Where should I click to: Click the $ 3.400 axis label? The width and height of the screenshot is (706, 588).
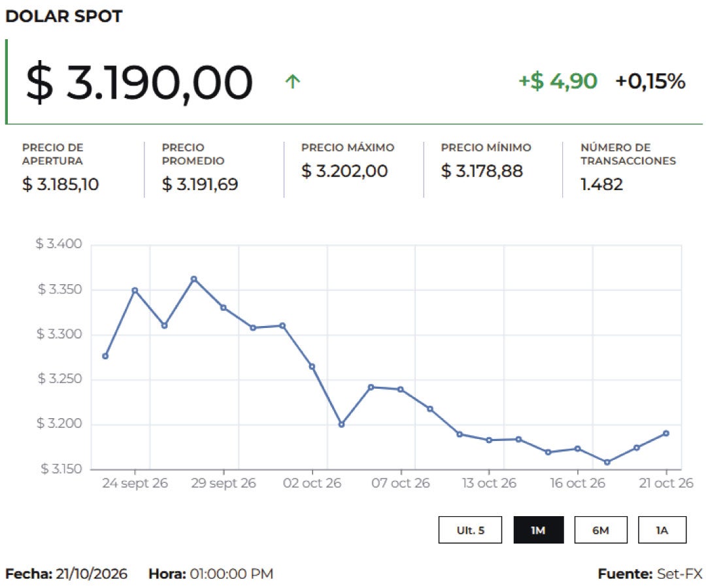click(x=59, y=244)
